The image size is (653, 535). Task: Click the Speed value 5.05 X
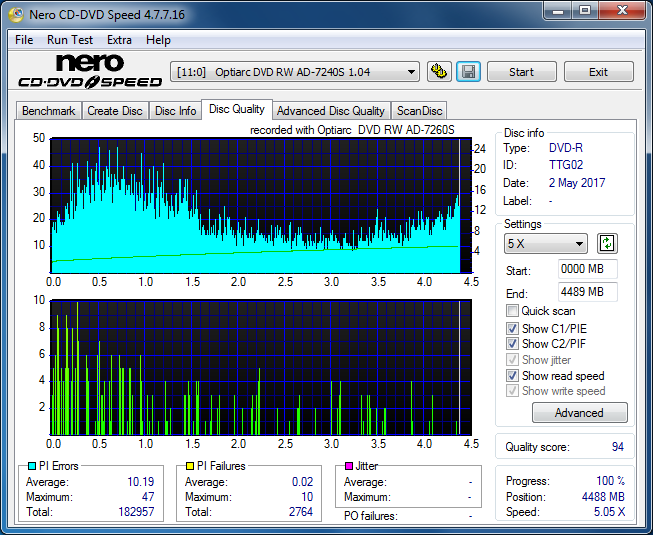tap(609, 512)
